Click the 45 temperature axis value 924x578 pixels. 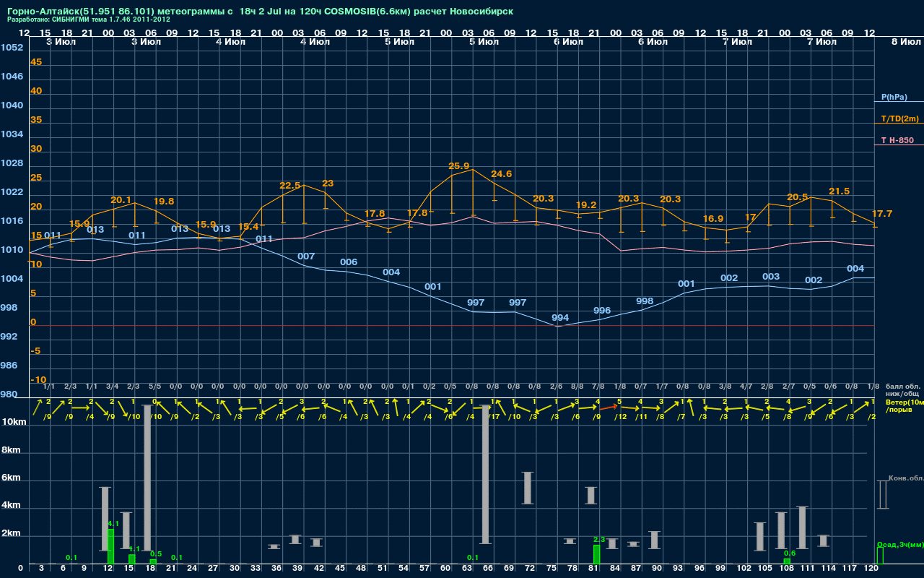click(36, 62)
